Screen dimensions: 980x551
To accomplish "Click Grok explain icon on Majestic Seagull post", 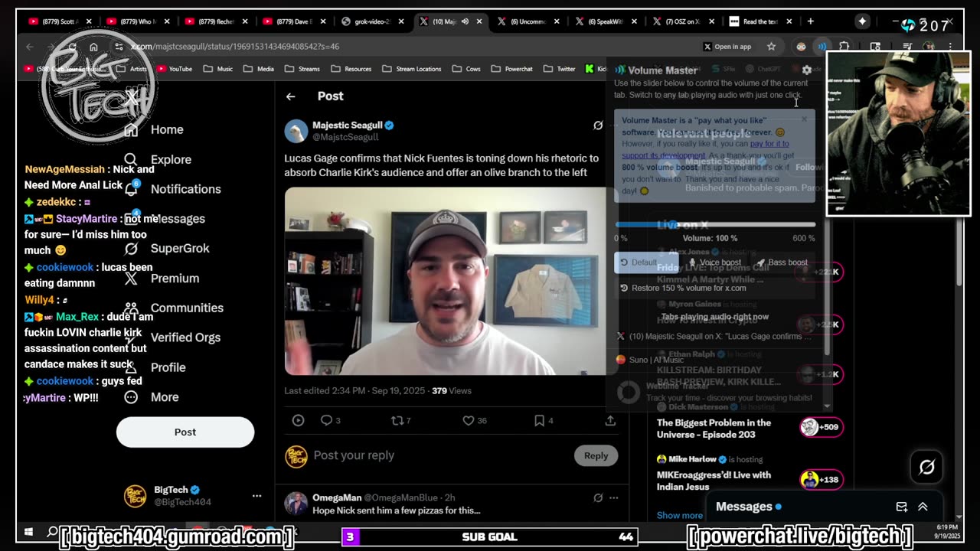I will (x=598, y=126).
